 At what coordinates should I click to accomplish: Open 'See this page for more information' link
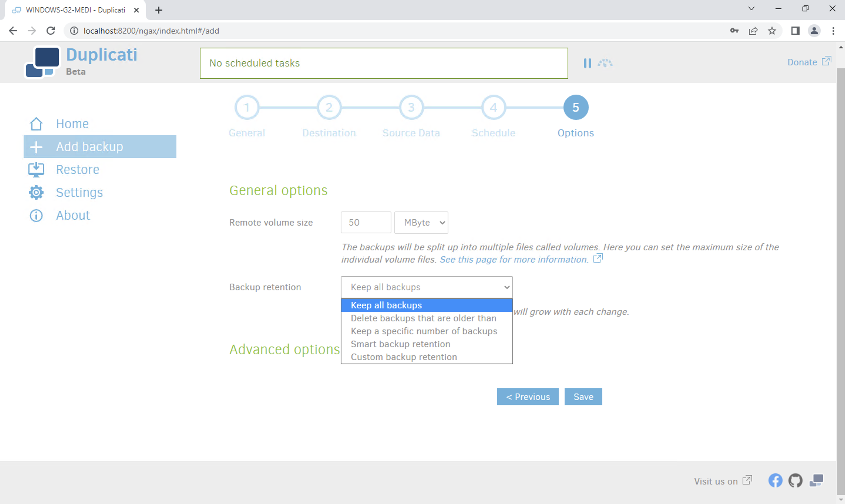point(514,259)
